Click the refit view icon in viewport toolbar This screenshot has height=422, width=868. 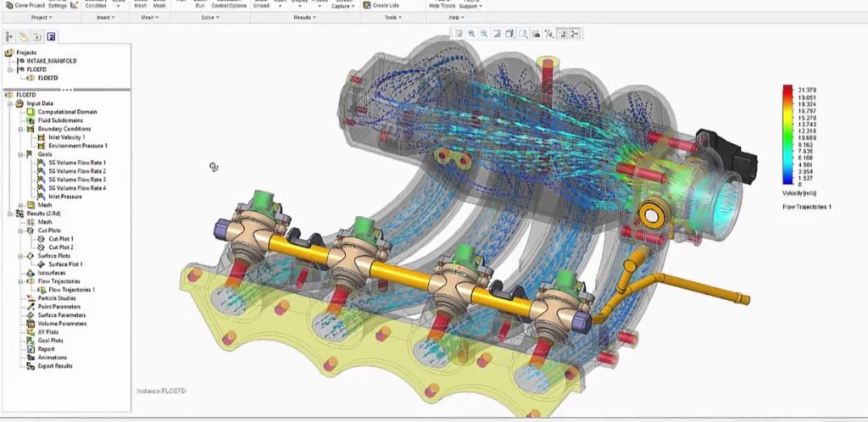459,34
